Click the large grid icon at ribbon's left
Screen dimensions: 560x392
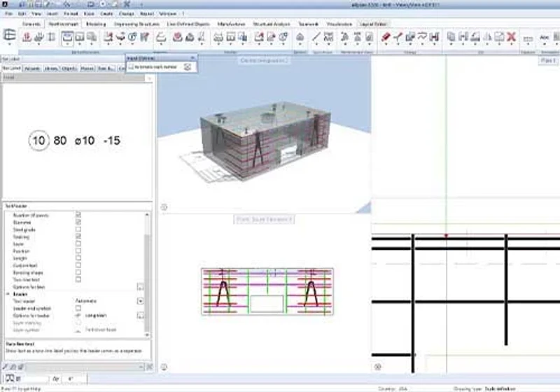10,34
